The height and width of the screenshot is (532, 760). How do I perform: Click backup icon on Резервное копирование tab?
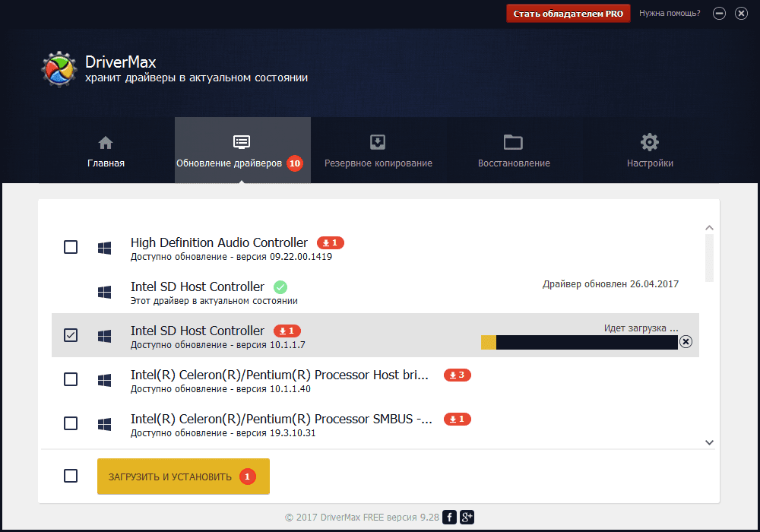pyautogui.click(x=378, y=142)
